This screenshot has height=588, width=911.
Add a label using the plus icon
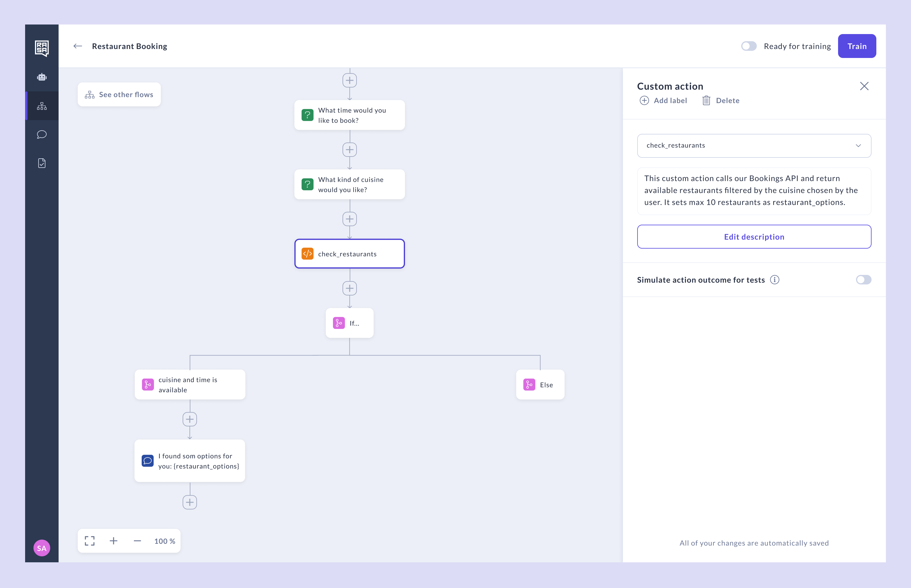[x=644, y=100]
